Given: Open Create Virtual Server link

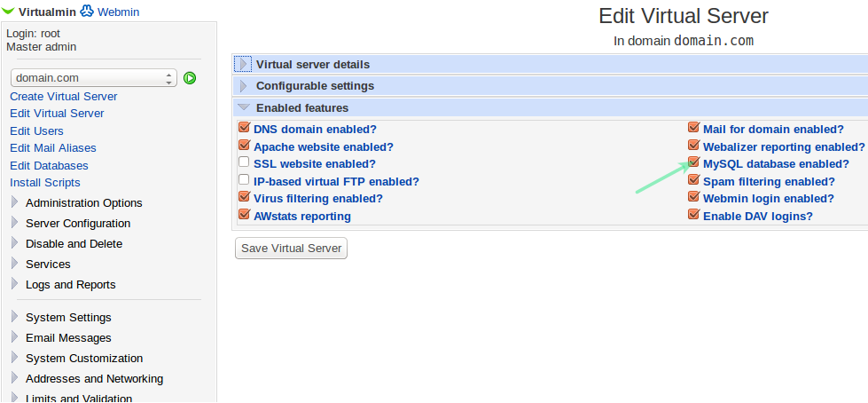Looking at the screenshot, I should (64, 97).
